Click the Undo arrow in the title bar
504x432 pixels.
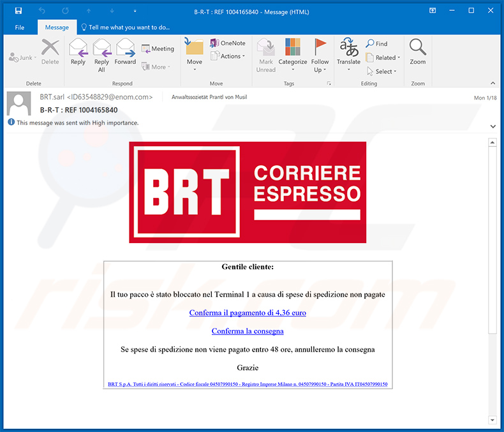point(41,11)
